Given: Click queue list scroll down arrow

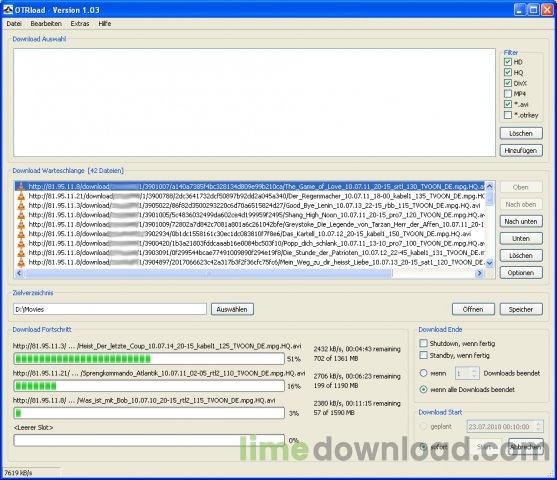Looking at the screenshot, I should point(490,263).
